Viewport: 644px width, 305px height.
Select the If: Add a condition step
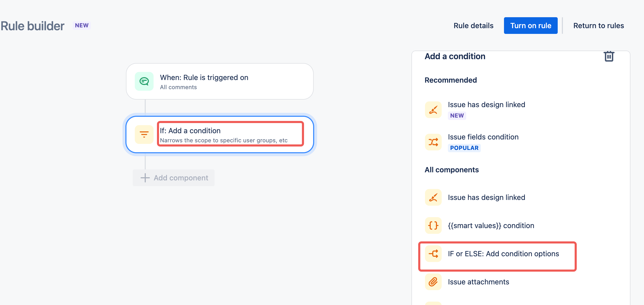click(x=220, y=135)
